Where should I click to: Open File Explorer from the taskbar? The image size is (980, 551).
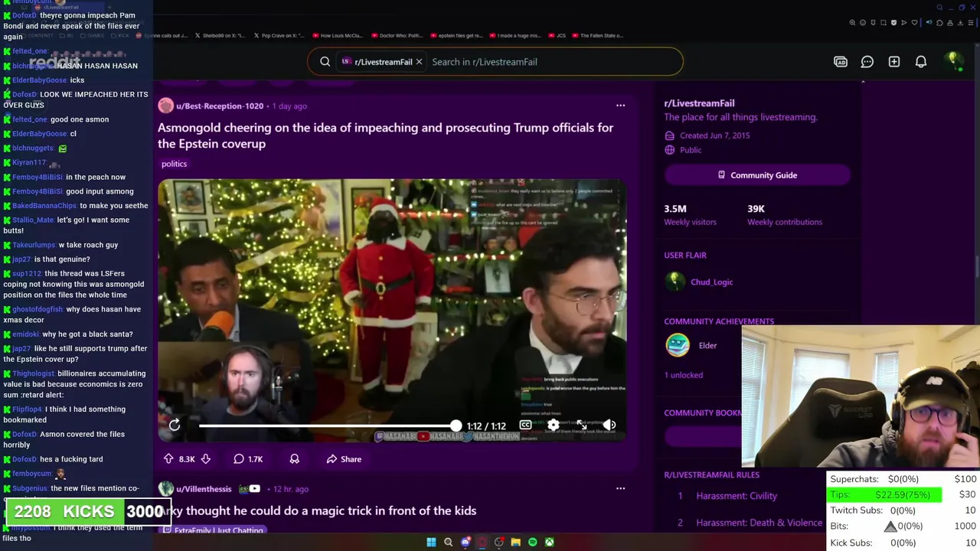[515, 543]
